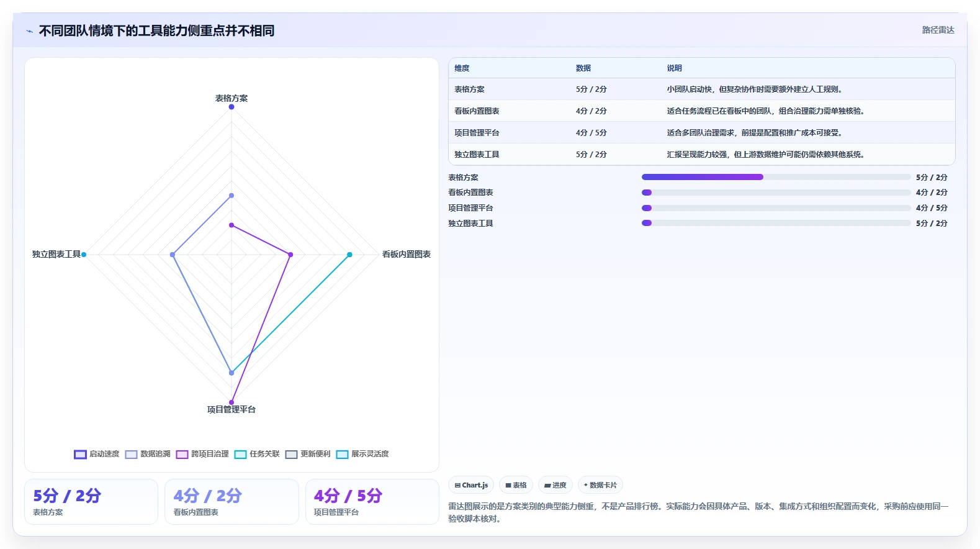Open the 5分 / 2分 表格方案 data card

pos(91,502)
